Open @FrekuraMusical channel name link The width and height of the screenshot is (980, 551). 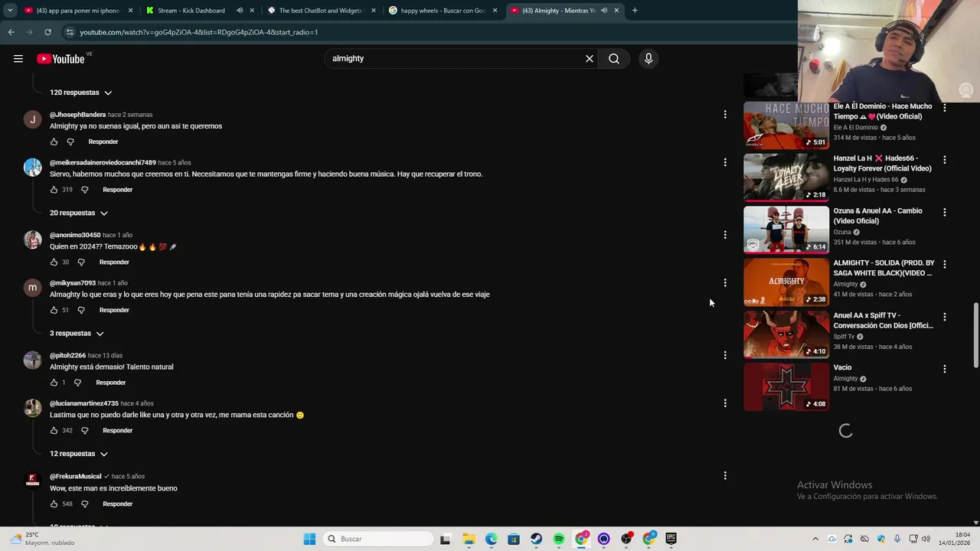click(76, 477)
